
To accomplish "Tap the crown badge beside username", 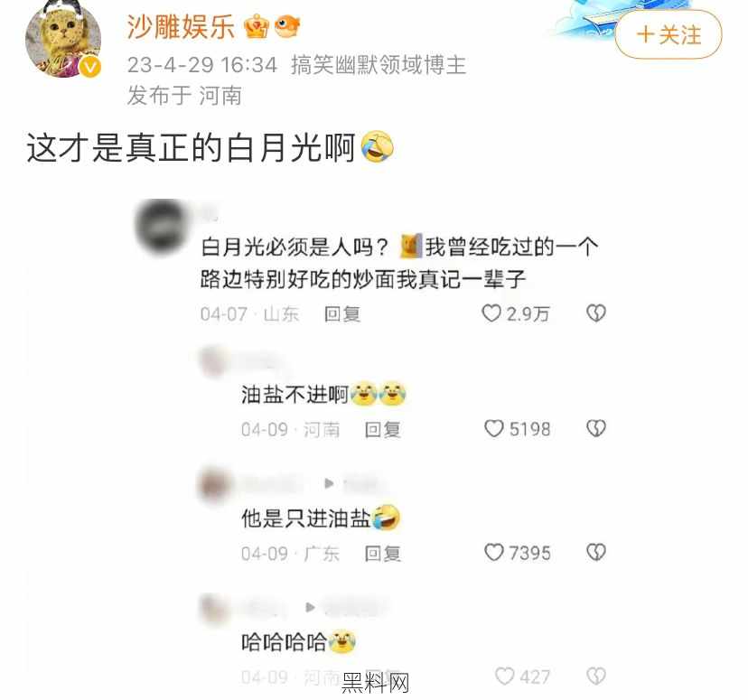I will pos(257,26).
